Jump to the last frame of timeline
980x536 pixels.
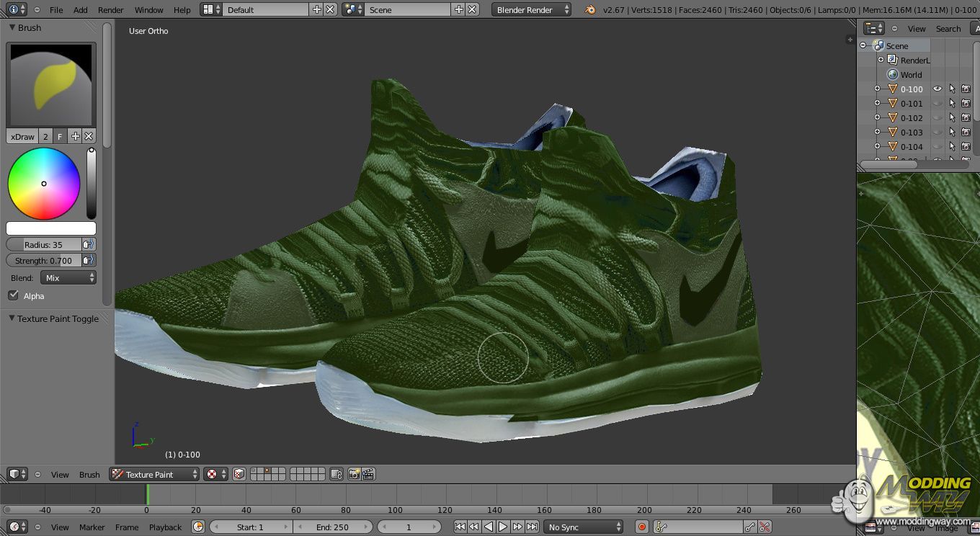coord(533,527)
